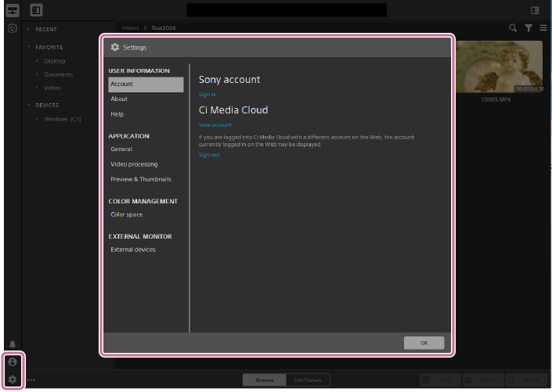Select the C0005.MP4 video thumbnail
Image resolution: width=552 pixels, height=392 pixels.
coord(500,67)
